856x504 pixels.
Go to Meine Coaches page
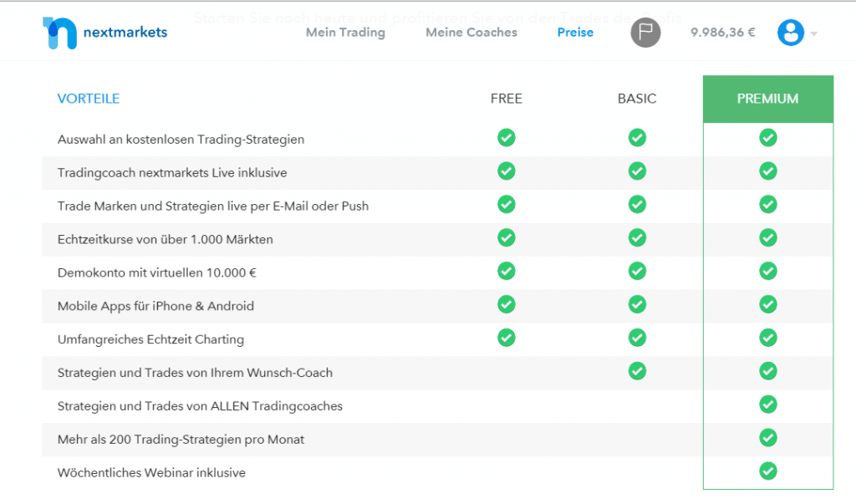click(x=471, y=33)
